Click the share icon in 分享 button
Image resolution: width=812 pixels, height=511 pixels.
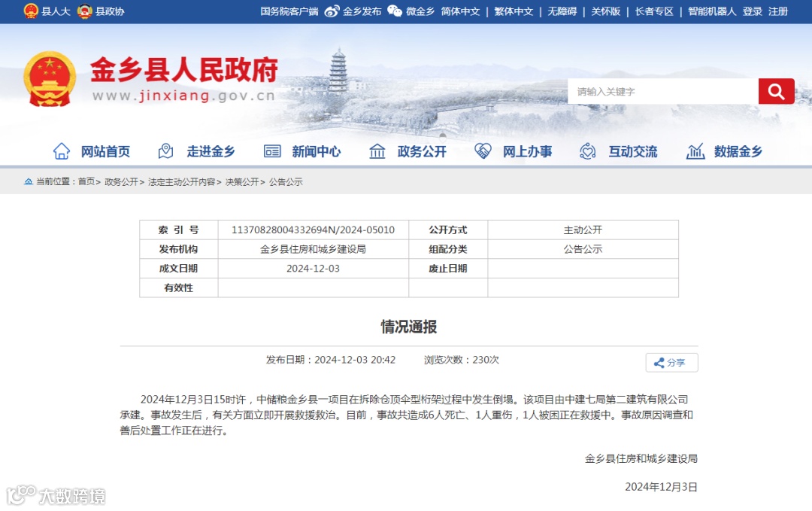659,363
